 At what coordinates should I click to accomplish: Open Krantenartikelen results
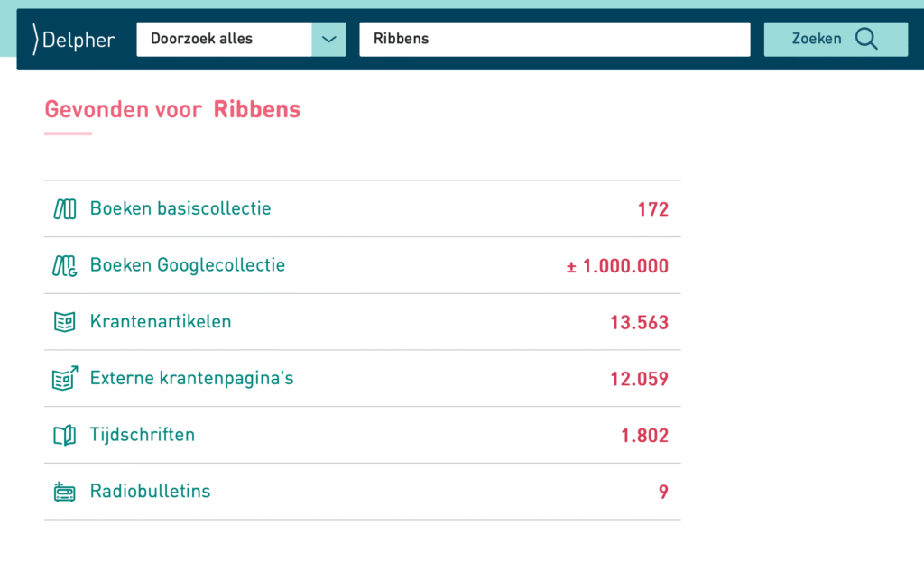pyautogui.click(x=363, y=322)
